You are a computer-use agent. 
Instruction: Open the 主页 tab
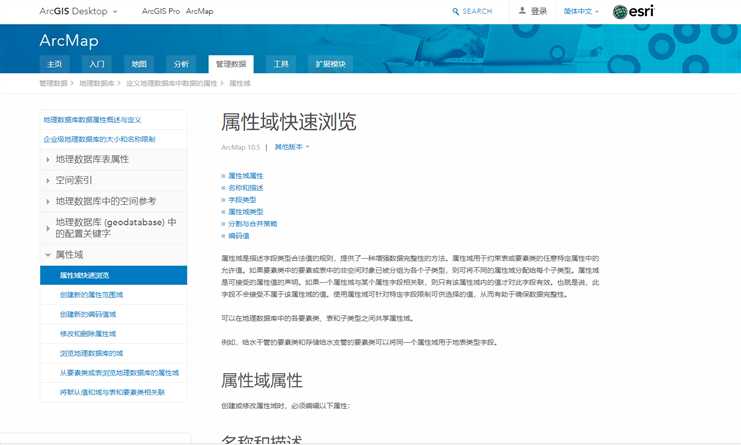coord(55,64)
